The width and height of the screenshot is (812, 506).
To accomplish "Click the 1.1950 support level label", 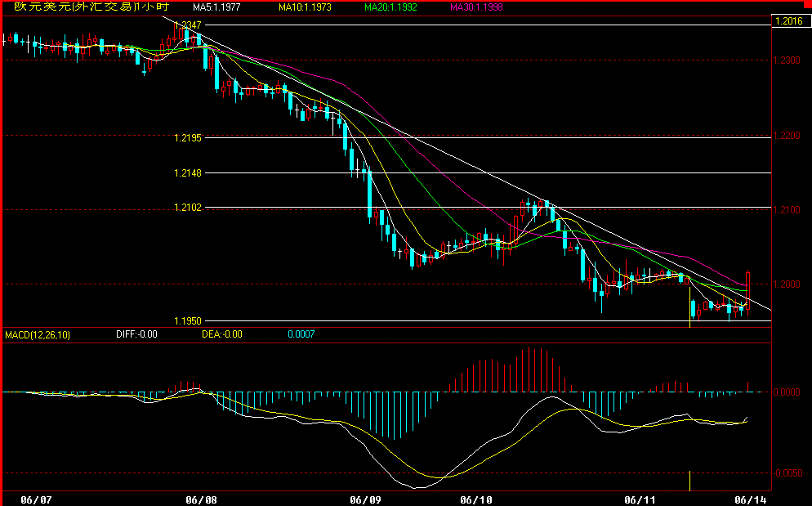I will (x=188, y=321).
